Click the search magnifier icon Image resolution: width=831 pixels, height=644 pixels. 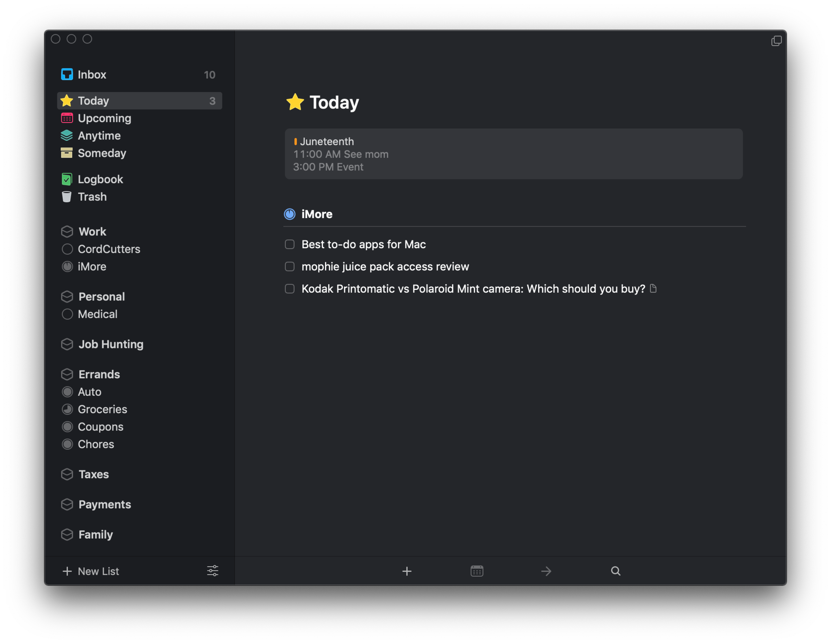click(615, 571)
